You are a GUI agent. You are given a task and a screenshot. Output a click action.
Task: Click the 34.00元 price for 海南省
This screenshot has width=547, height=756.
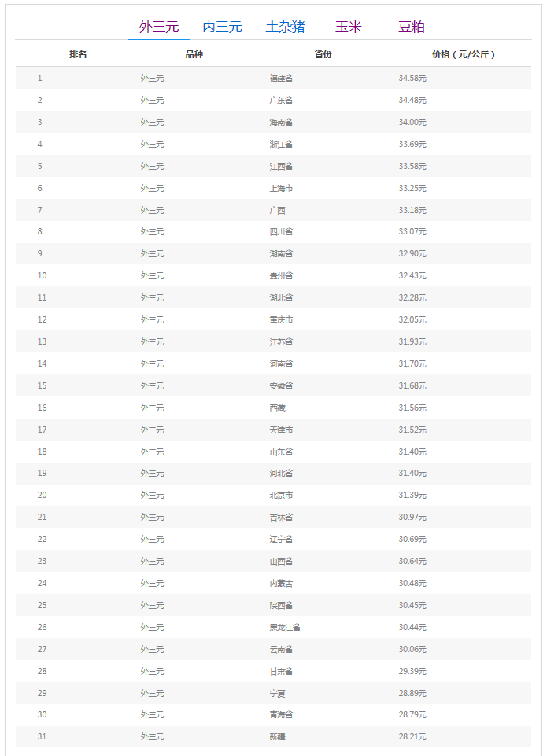pyautogui.click(x=412, y=122)
